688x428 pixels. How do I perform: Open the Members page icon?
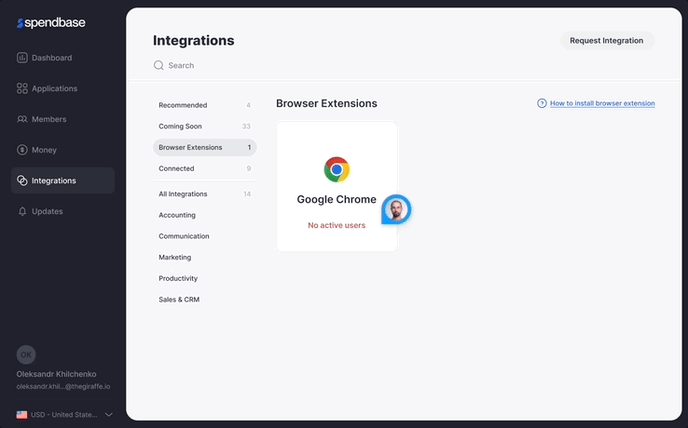click(x=22, y=120)
